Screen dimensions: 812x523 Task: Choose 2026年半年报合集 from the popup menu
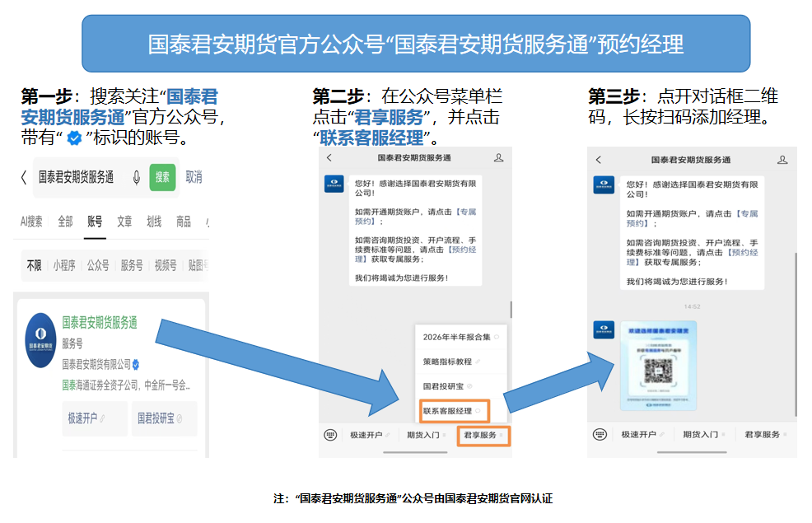461,337
